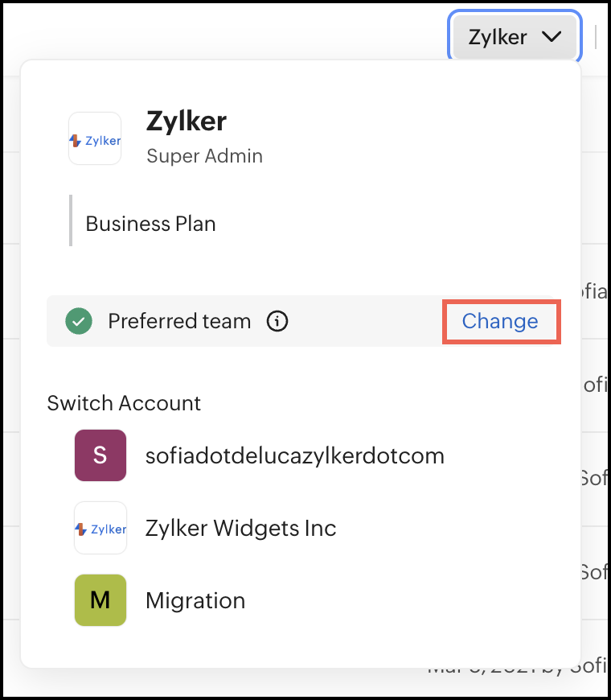Click the chevron arrow beside Zylker
611x700 pixels.
pyautogui.click(x=552, y=37)
